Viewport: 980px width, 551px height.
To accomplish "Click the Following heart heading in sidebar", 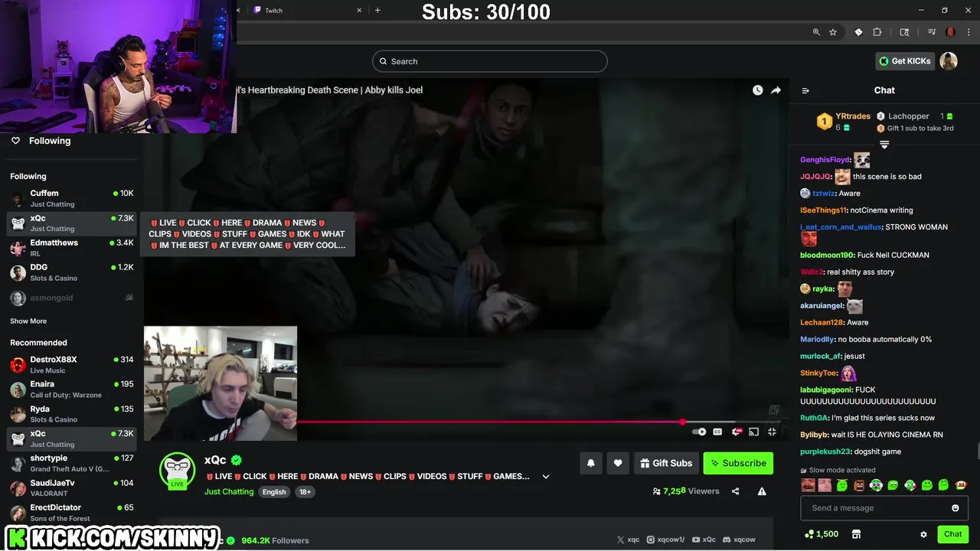I will 41,141.
